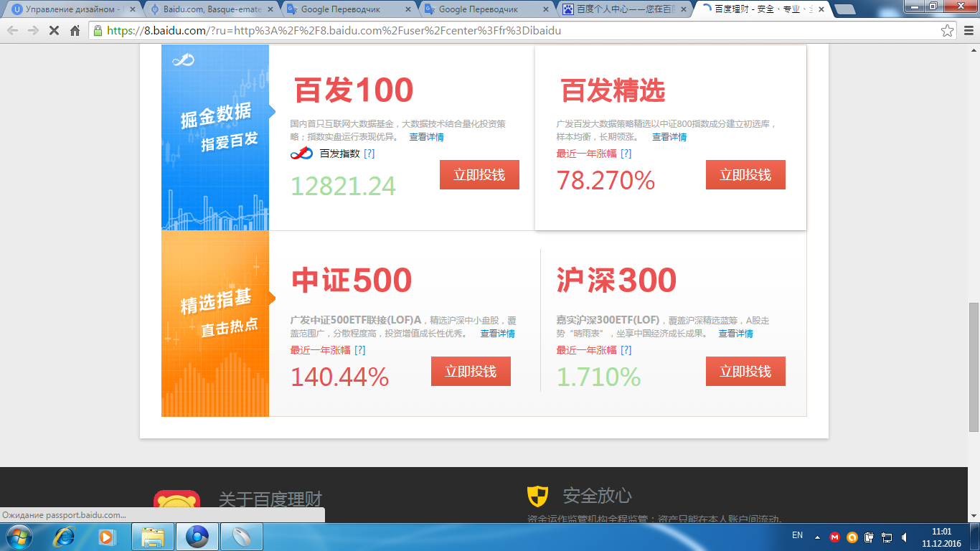980x551 pixels.
Task: Open 查看详情 link under 百发100
Action: [x=427, y=137]
